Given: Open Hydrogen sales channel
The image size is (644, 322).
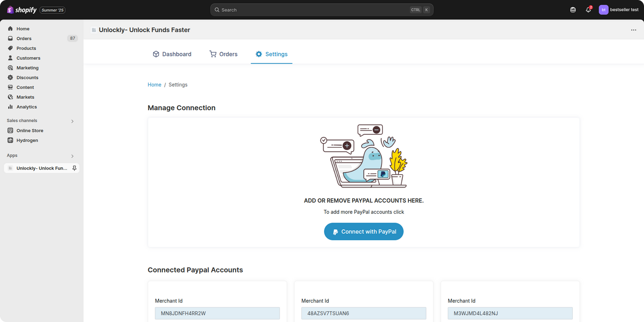Looking at the screenshot, I should pos(27,140).
